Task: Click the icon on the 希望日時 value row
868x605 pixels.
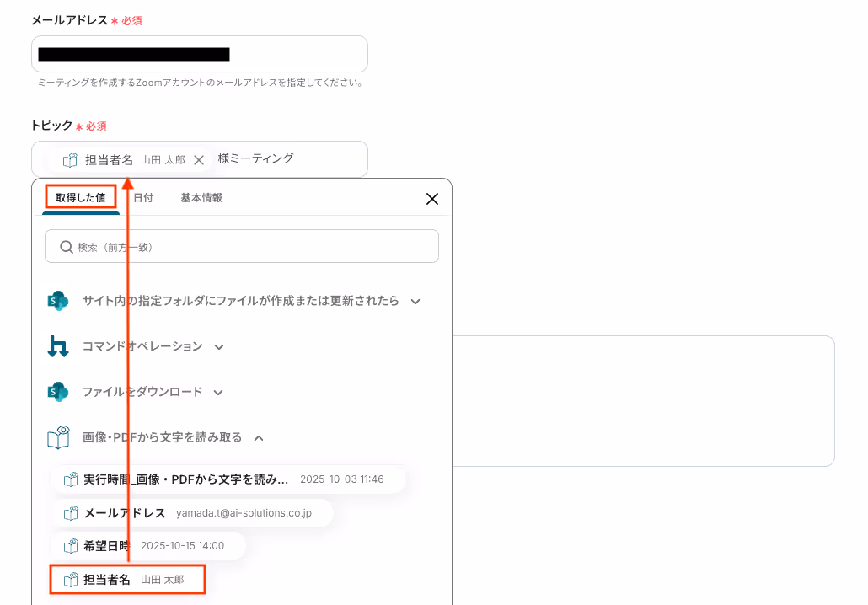Action: (71, 546)
